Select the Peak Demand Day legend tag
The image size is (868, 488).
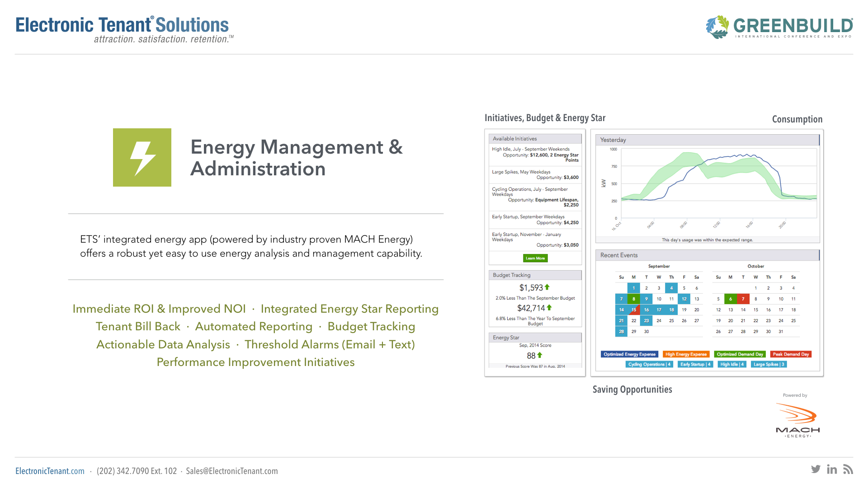pos(791,354)
